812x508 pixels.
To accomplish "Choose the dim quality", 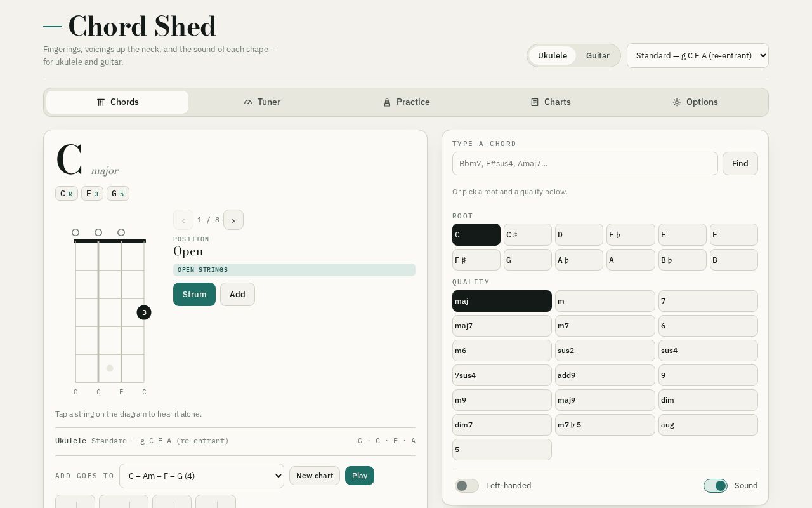I will [x=708, y=400].
